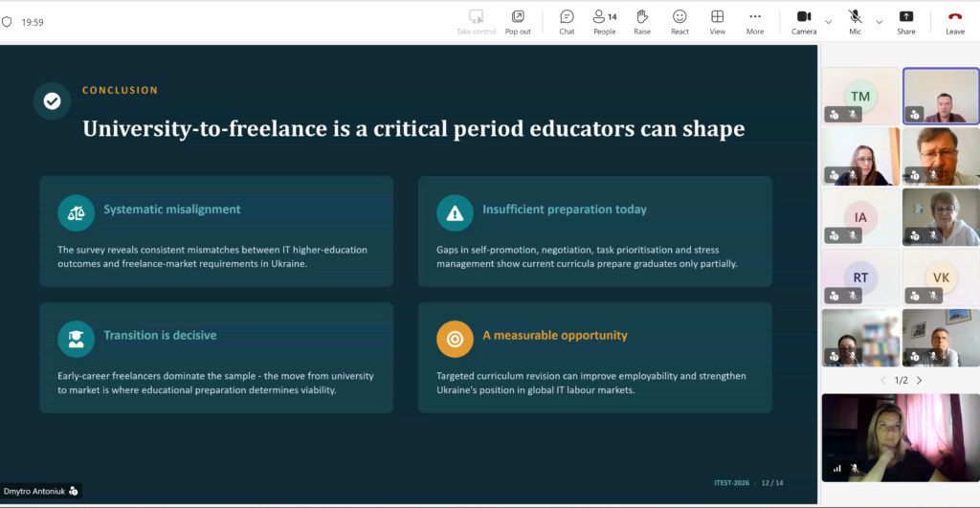Open your self-view video at the bottom
Screen dimensions: 980x508
(901, 437)
